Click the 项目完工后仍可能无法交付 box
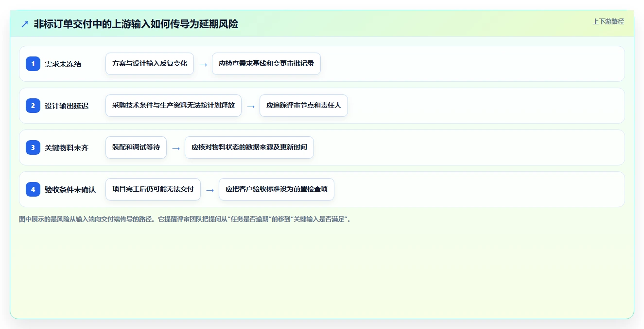Screen dimensions: 644x329 (153, 189)
